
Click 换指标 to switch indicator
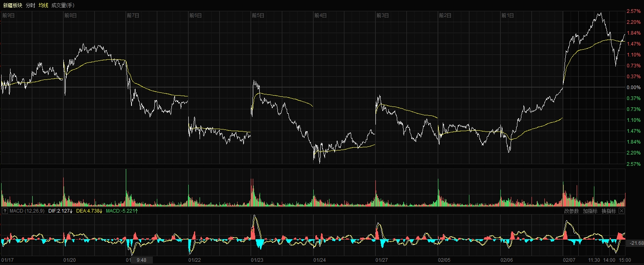pyautogui.click(x=609, y=211)
